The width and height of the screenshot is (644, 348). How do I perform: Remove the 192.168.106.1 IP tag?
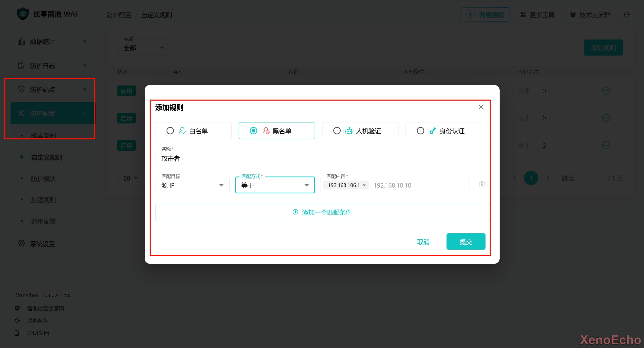(x=364, y=185)
